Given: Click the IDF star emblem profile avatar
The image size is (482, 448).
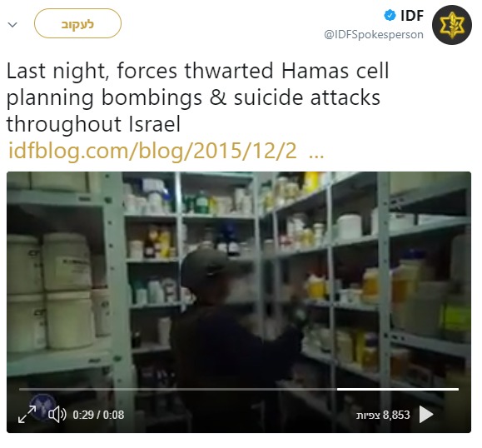Looking at the screenshot, I should (x=451, y=25).
